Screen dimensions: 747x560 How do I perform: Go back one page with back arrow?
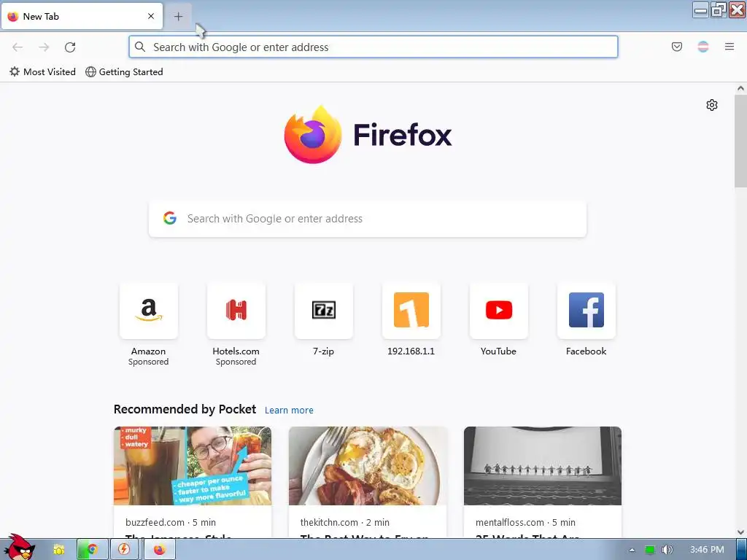(x=18, y=47)
